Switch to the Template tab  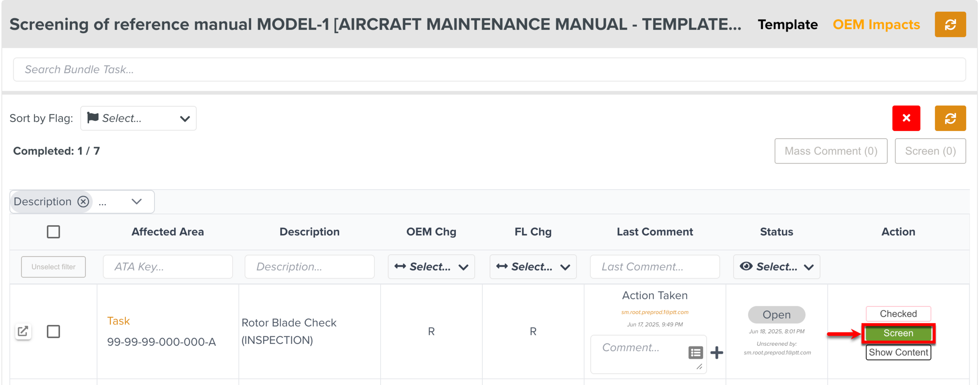pos(787,25)
